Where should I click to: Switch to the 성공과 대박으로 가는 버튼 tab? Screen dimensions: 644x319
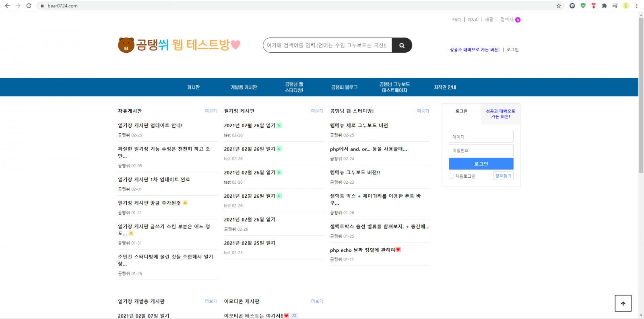click(x=500, y=114)
